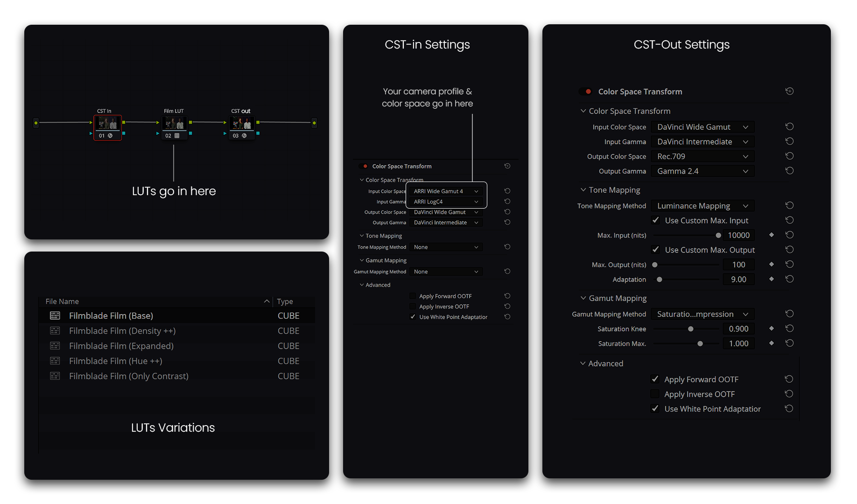Viewport: 857px width, 504px height.
Task: Select the Film LUT node thumbnail
Action: tap(174, 123)
